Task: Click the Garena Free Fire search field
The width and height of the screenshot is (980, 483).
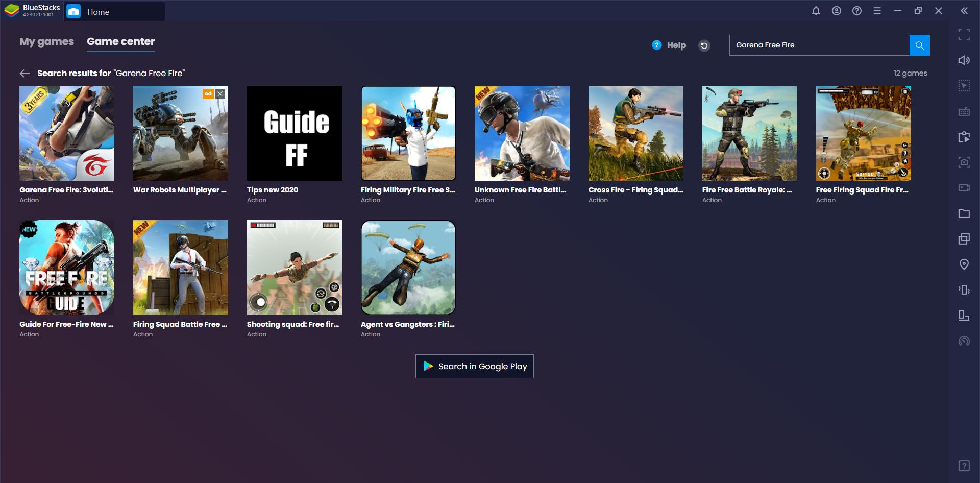Action: [819, 45]
